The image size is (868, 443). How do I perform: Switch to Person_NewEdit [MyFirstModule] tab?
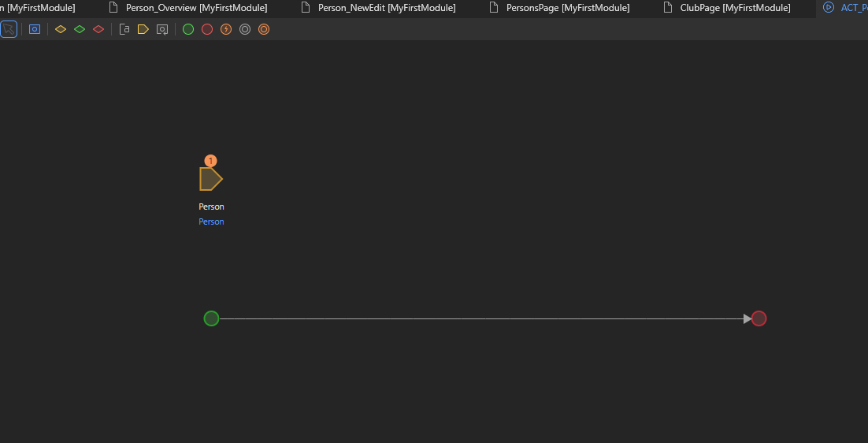(379, 8)
